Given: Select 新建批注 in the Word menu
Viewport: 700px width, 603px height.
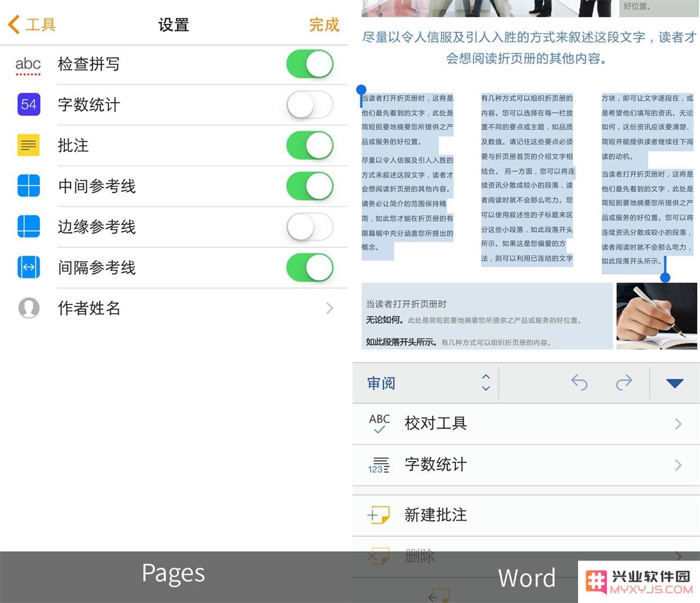Looking at the screenshot, I should coord(526,515).
